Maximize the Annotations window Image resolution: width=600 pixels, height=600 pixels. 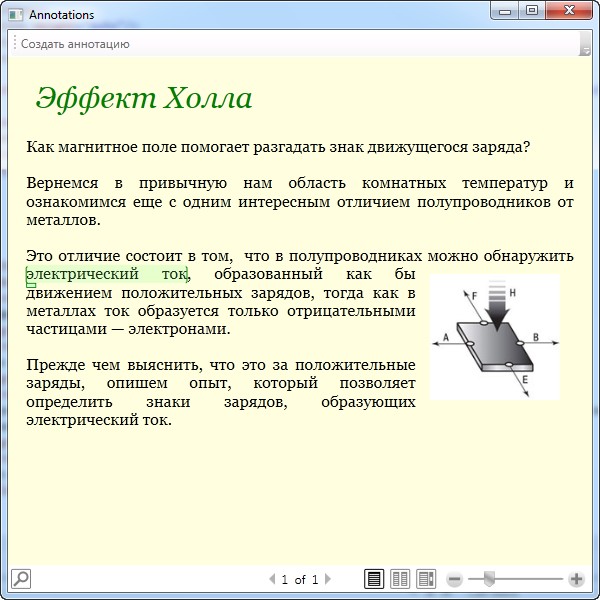coord(532,10)
